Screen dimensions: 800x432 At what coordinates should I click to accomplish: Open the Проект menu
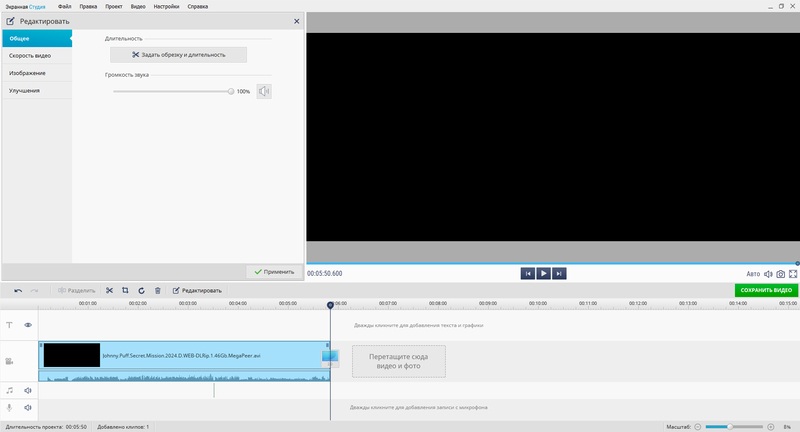[x=113, y=7]
